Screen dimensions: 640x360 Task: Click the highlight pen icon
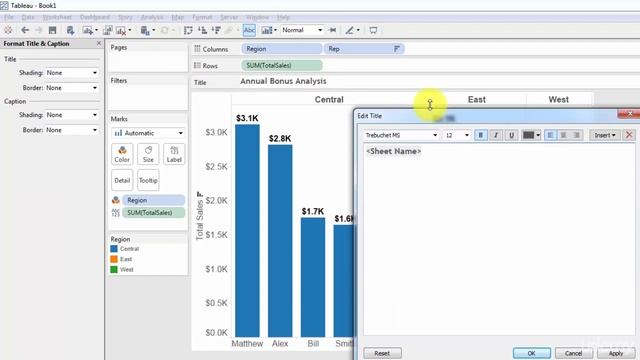(x=349, y=30)
